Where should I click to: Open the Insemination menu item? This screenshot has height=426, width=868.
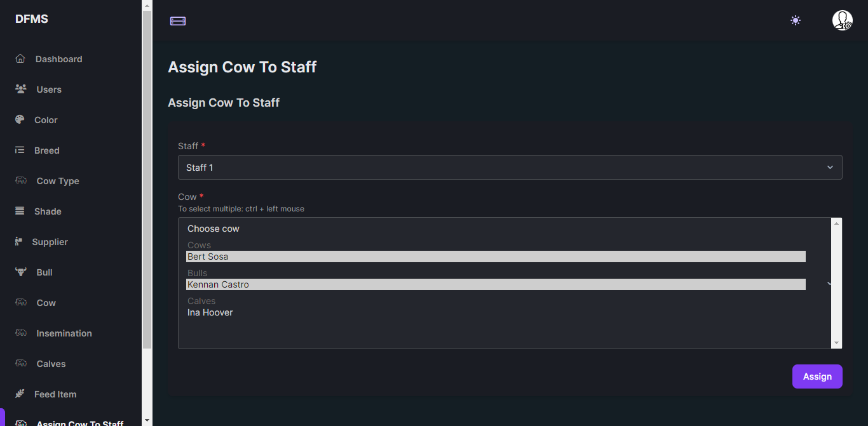pos(64,333)
